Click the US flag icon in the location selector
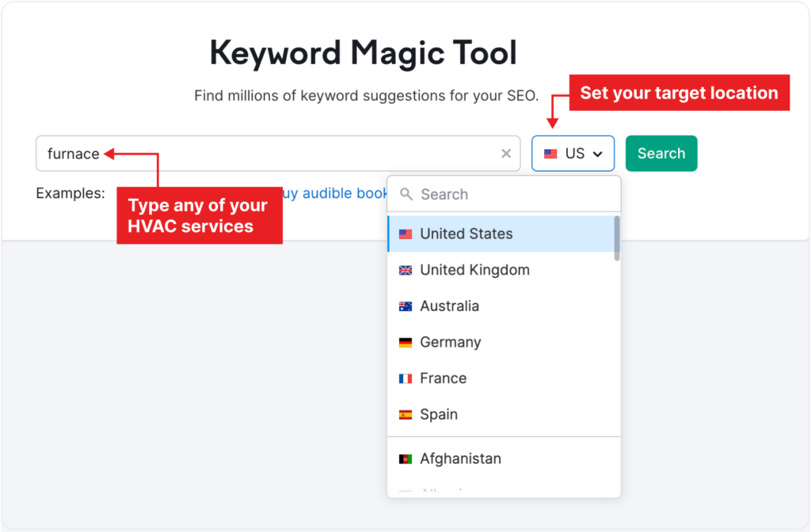811x532 pixels. tap(552, 153)
